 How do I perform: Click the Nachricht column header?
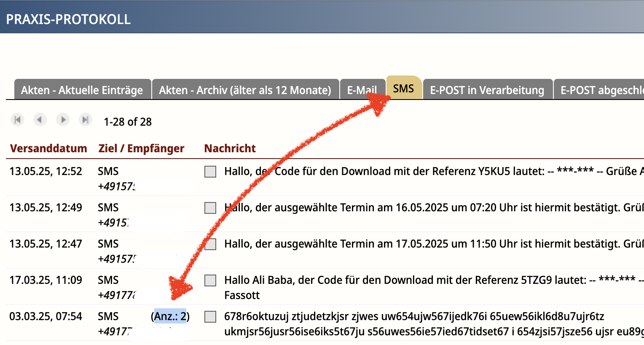[230, 148]
